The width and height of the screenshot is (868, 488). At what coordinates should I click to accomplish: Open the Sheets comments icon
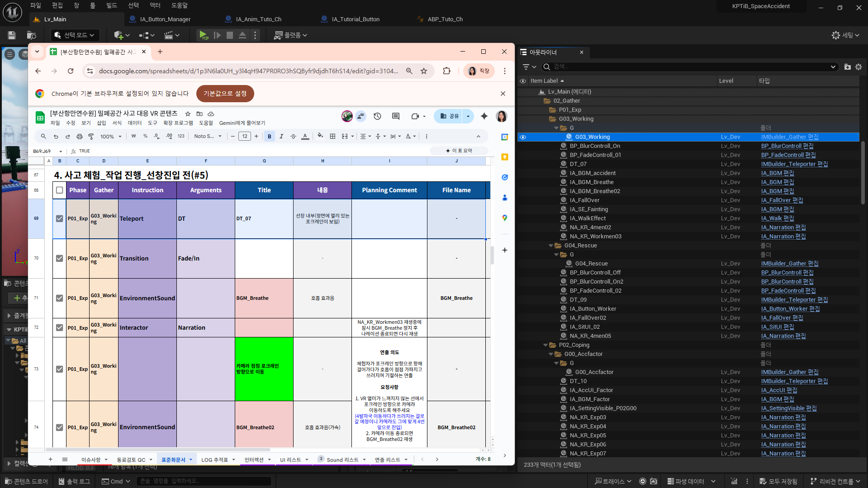point(395,116)
